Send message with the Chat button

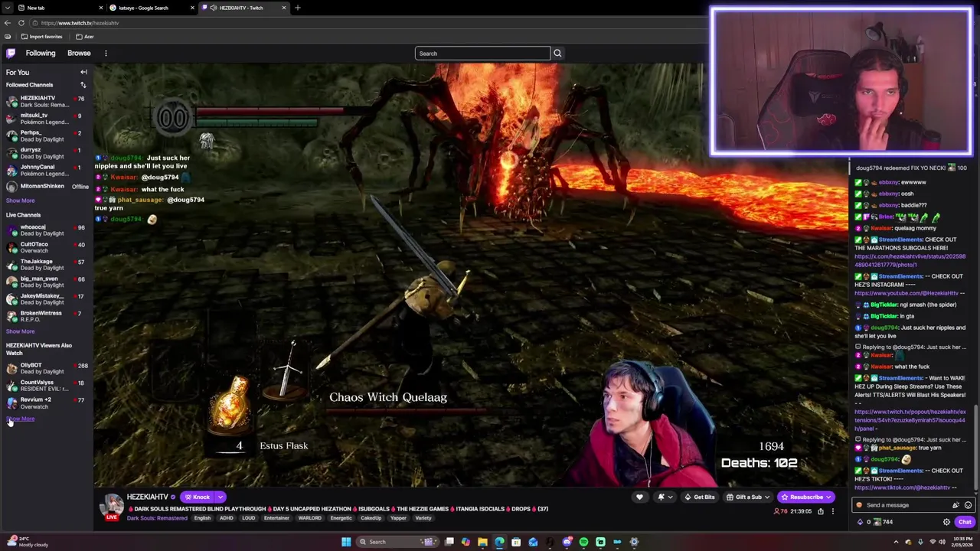click(x=964, y=522)
